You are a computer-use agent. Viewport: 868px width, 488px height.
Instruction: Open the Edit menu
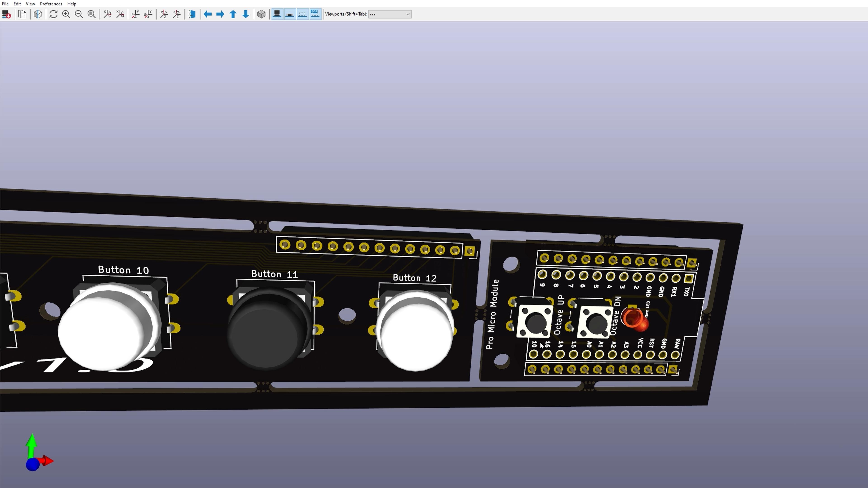click(17, 4)
